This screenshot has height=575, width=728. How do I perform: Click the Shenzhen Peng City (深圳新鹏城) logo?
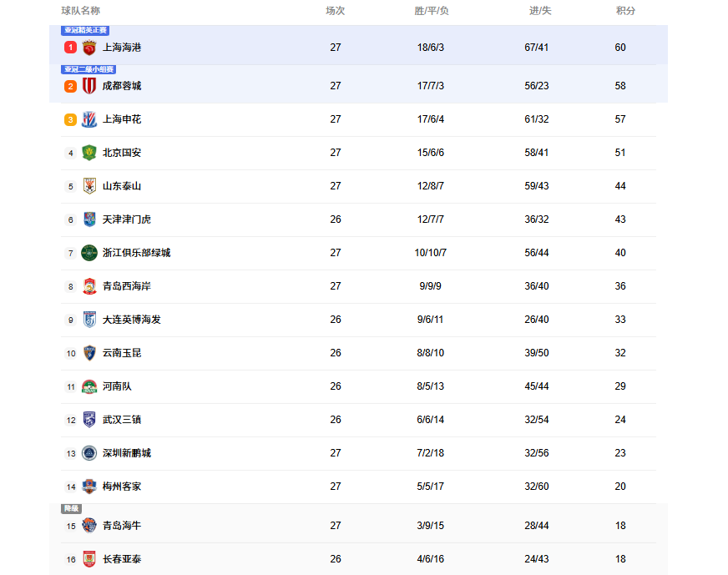pos(89,453)
